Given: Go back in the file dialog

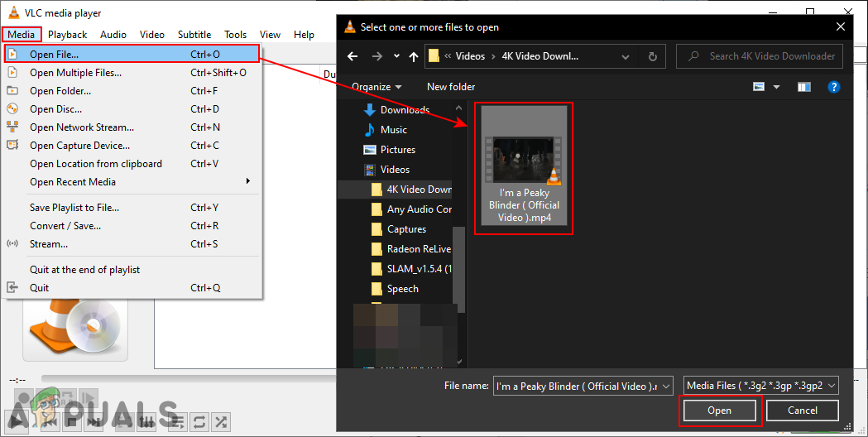Looking at the screenshot, I should pos(352,56).
